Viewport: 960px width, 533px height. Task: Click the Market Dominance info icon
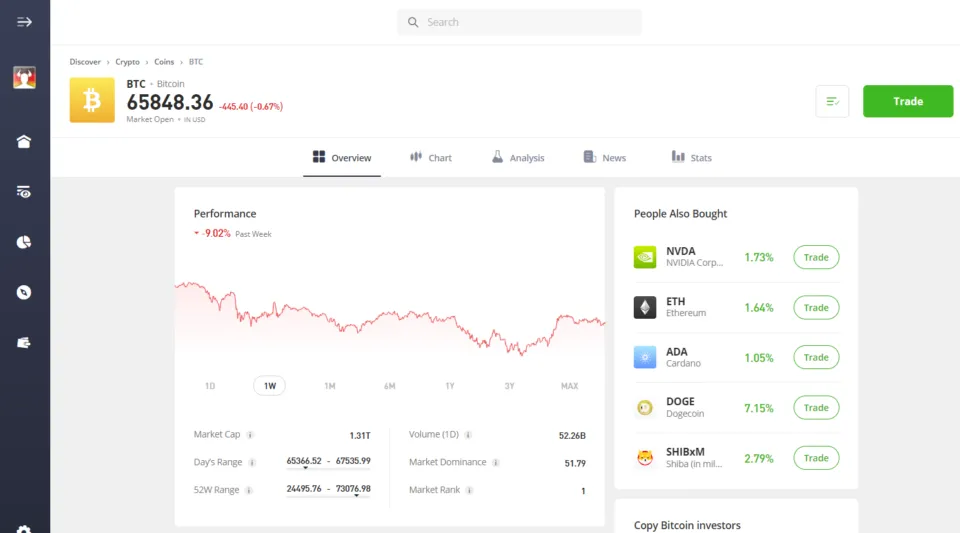496,463
